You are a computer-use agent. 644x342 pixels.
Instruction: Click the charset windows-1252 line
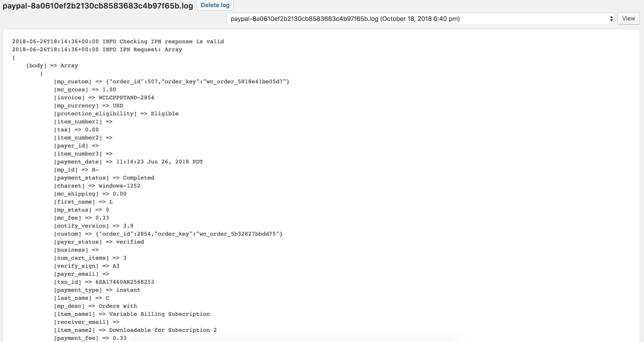[x=97, y=186]
